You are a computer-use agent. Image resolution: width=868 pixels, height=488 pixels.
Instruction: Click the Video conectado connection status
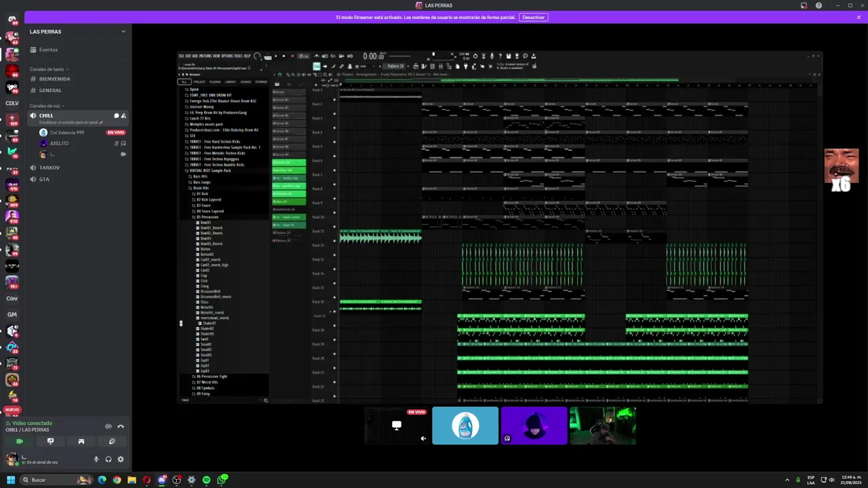tap(32, 423)
